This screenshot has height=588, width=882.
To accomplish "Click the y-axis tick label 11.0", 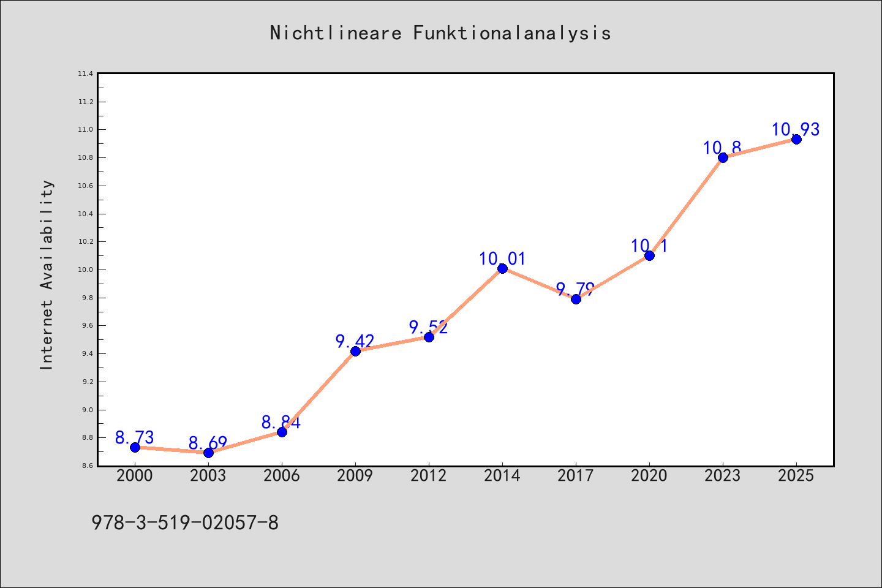I will click(85, 130).
